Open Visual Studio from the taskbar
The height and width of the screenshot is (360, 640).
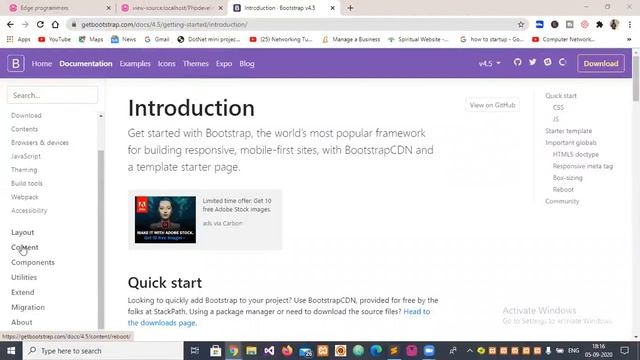[269, 351]
